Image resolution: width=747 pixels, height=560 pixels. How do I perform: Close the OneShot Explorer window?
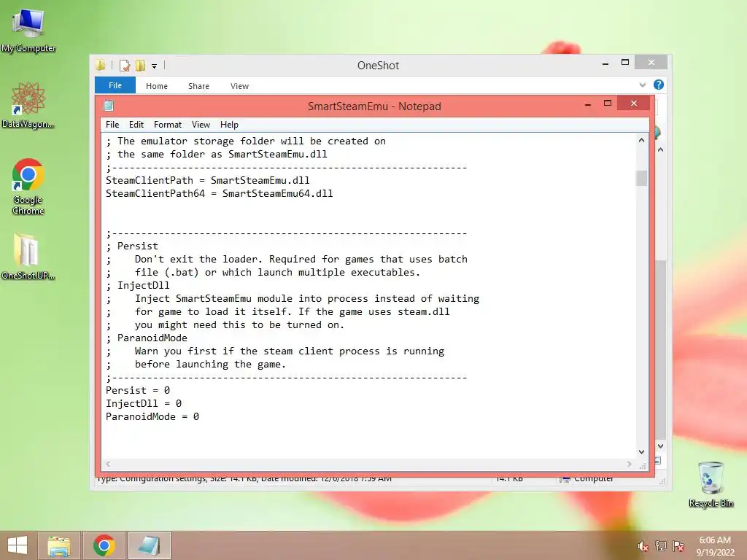651,63
